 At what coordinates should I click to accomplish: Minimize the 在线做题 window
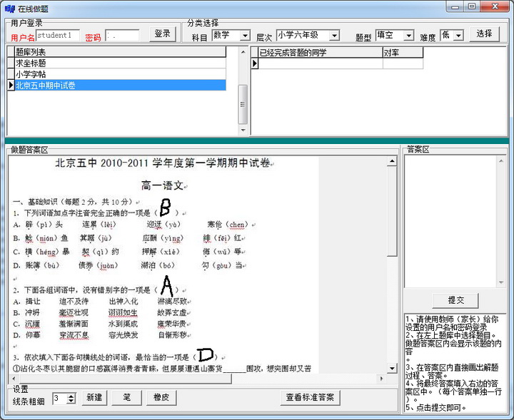pos(455,6)
